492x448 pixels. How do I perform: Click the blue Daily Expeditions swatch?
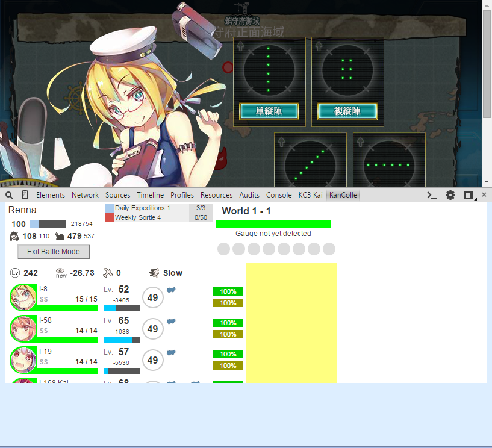[x=109, y=208]
